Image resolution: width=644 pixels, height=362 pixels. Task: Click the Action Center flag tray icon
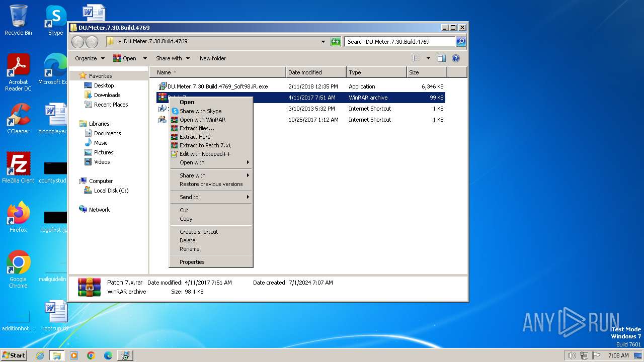[x=596, y=355]
